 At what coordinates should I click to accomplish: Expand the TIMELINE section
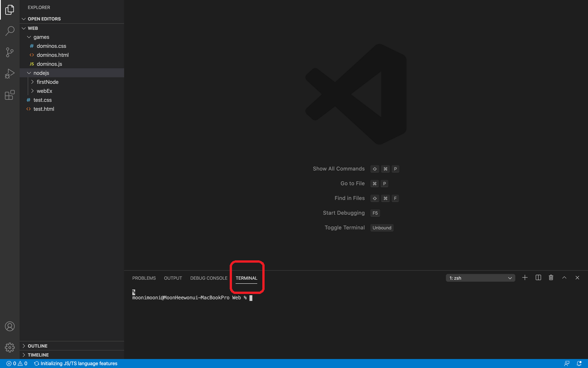point(72,355)
